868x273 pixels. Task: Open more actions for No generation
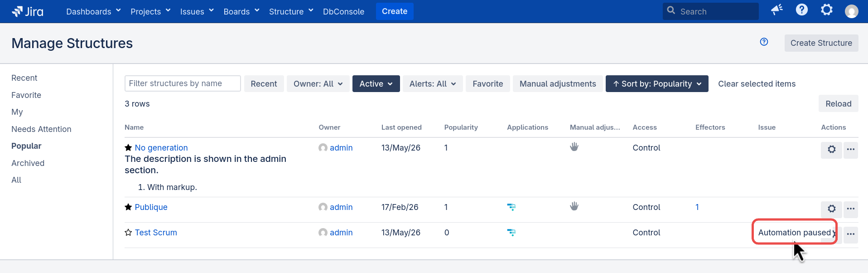[851, 150]
